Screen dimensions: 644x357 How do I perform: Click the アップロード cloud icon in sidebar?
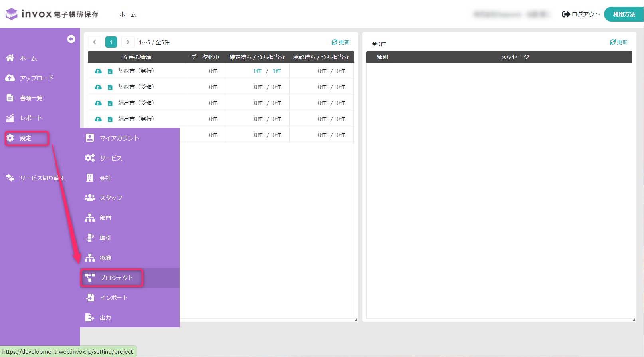tap(10, 78)
